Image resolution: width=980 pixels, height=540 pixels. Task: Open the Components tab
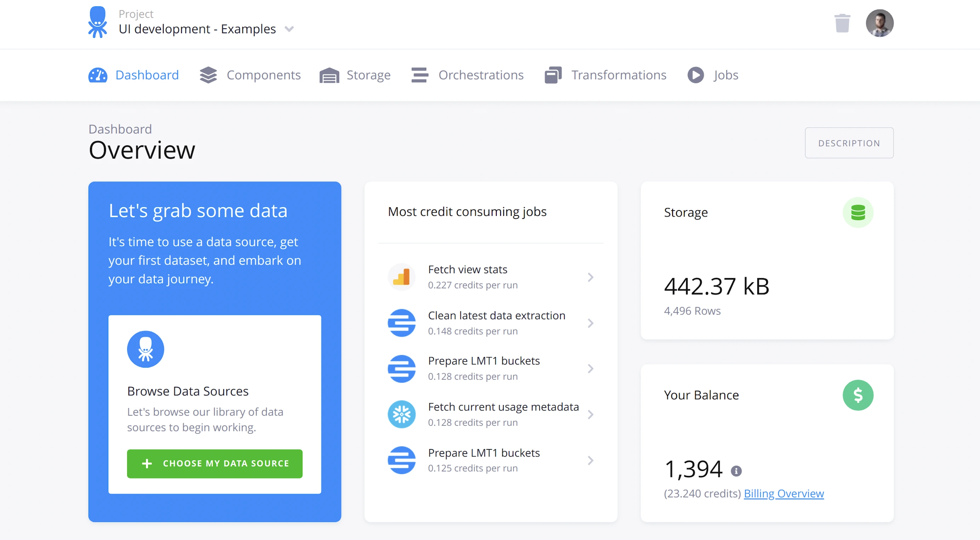coord(250,75)
